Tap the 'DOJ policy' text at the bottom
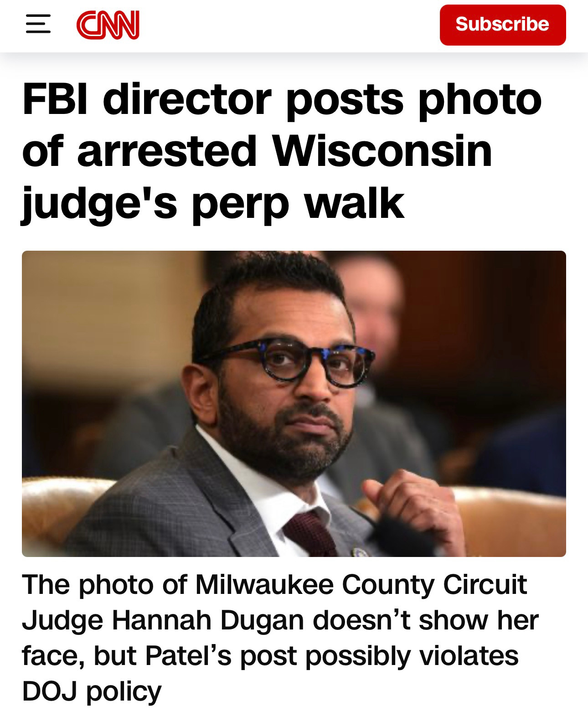588x727 pixels. tap(92, 692)
